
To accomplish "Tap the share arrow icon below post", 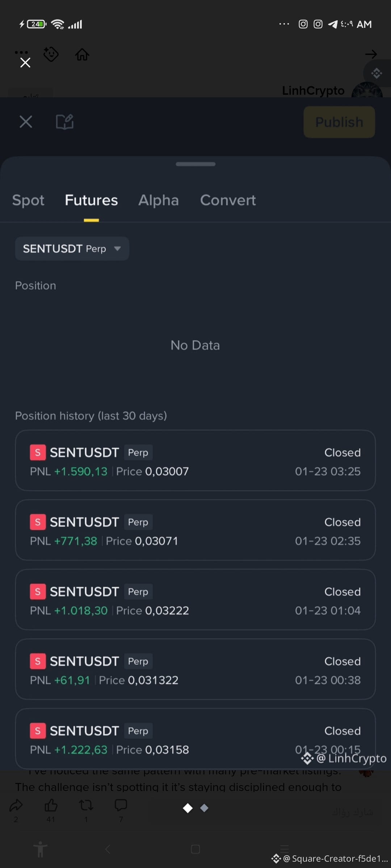I will pyautogui.click(x=16, y=805).
